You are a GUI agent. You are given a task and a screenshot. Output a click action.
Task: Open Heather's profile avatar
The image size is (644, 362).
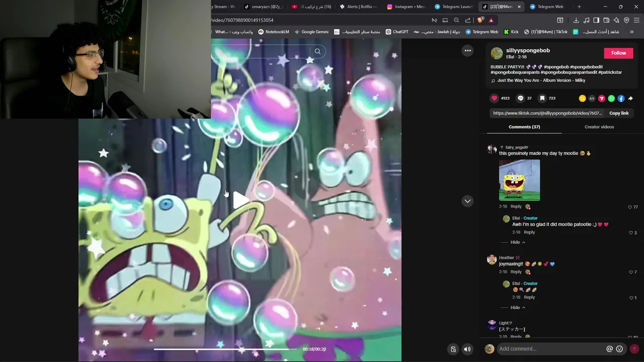[x=492, y=260]
